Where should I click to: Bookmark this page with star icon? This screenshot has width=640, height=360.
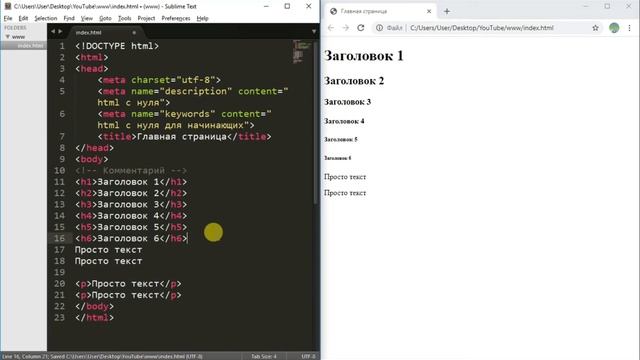tap(596, 28)
